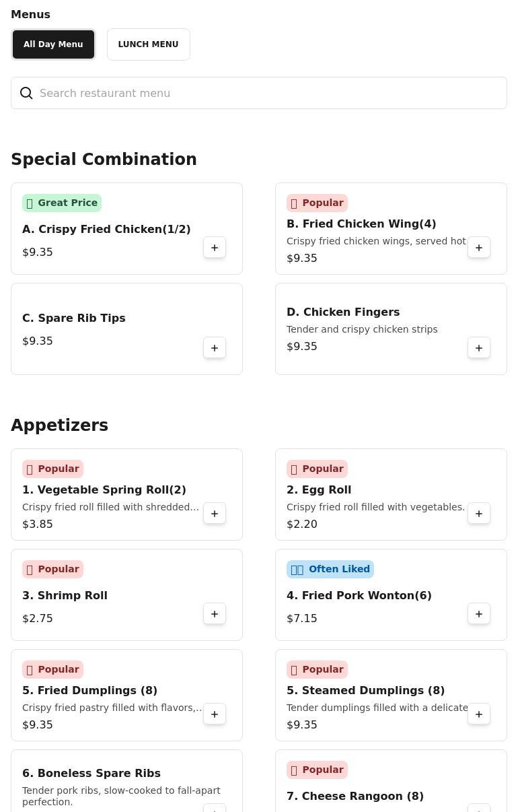Add Crispy Fried Chicken(1/2) to cart
Viewport: 518px width, 812px height.
click(215, 248)
